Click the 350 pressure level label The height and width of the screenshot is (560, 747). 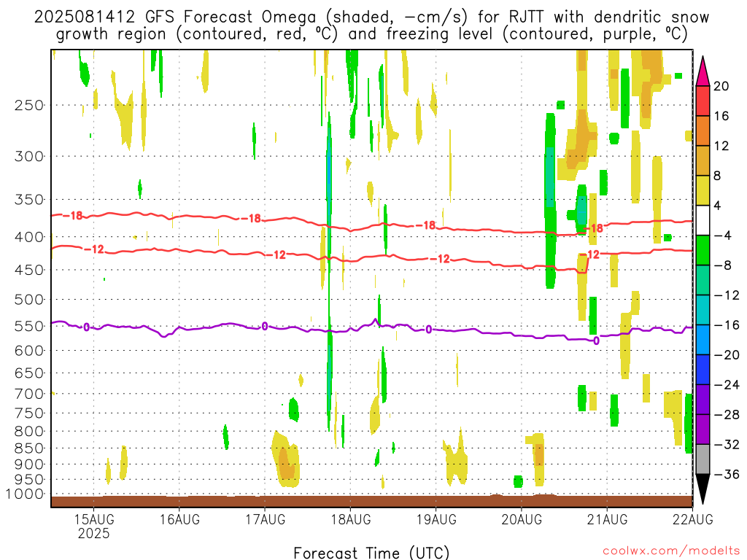(29, 200)
